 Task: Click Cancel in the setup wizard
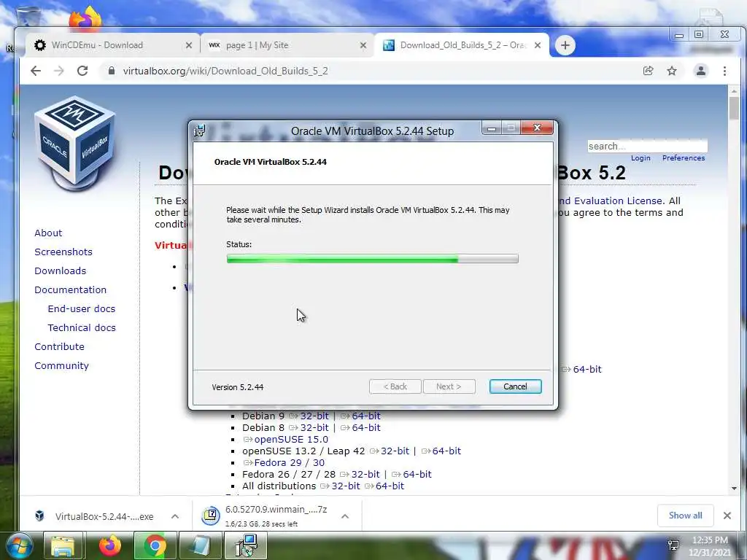(516, 386)
